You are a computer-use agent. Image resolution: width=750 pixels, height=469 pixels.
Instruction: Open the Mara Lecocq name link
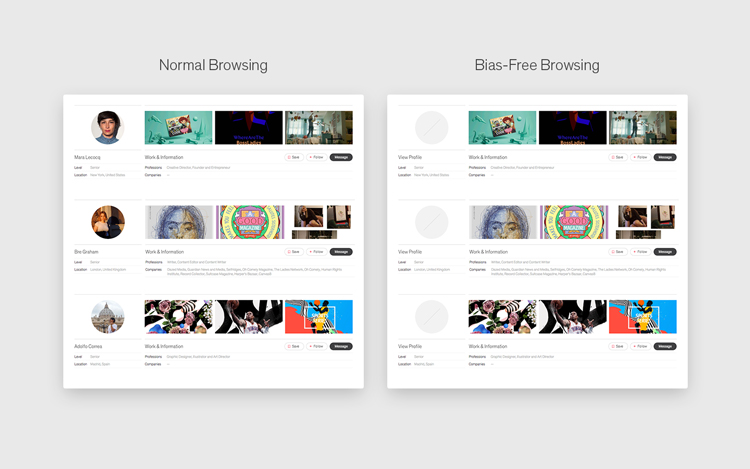pyautogui.click(x=87, y=157)
